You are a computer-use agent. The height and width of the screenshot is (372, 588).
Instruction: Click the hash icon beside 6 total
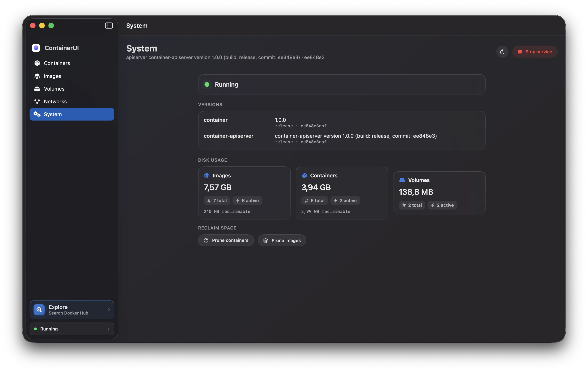306,201
